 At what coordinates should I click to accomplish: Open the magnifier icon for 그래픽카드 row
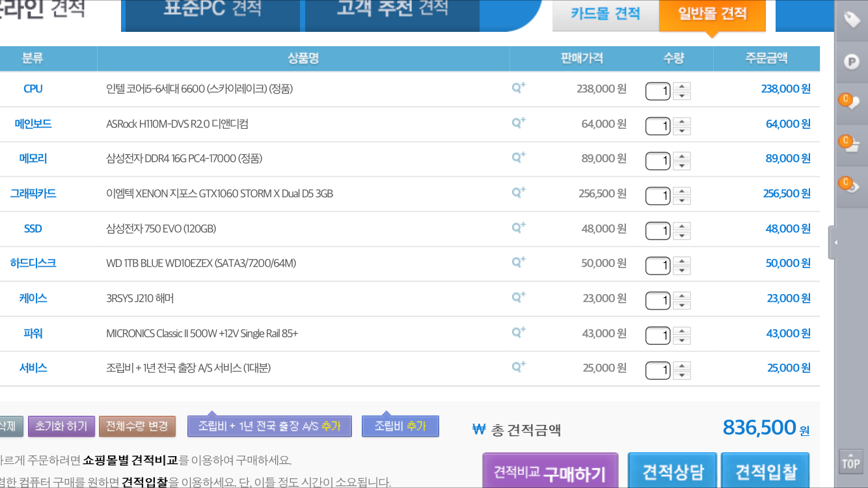[518, 192]
